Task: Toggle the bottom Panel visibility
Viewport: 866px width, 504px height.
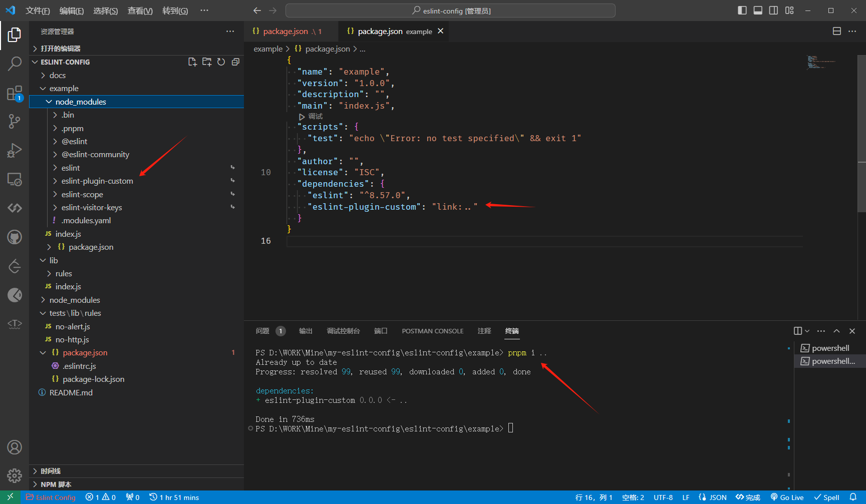Action: point(758,11)
